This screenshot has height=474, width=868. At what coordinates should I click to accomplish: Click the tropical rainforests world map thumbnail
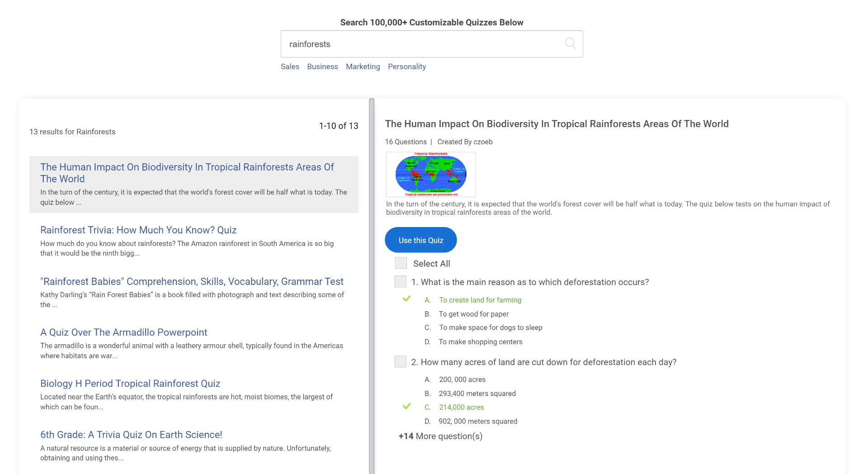pyautogui.click(x=430, y=175)
